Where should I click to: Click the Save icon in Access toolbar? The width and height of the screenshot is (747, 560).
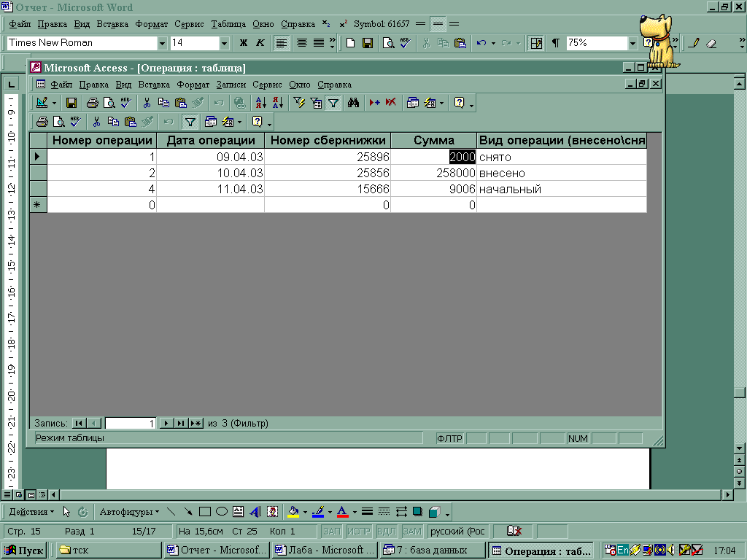(x=71, y=103)
